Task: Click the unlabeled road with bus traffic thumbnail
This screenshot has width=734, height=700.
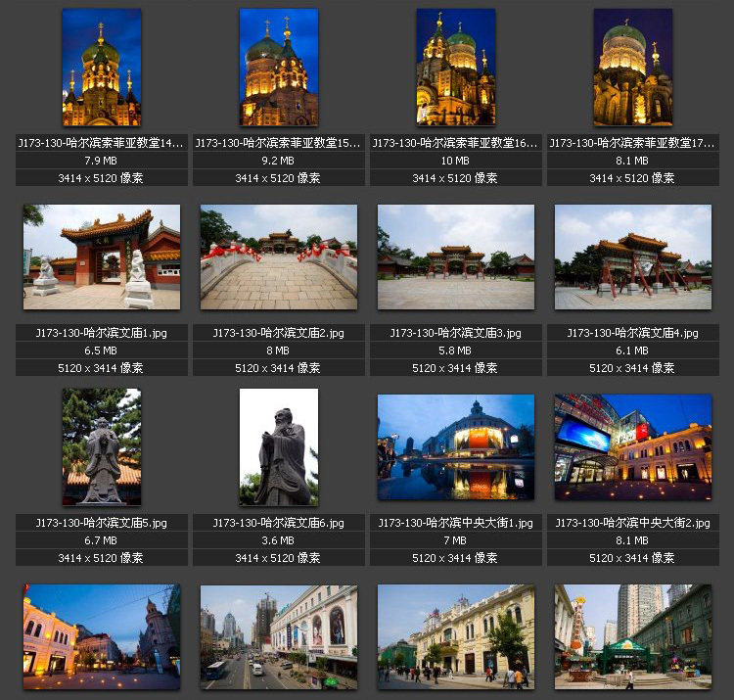Action: [279, 636]
